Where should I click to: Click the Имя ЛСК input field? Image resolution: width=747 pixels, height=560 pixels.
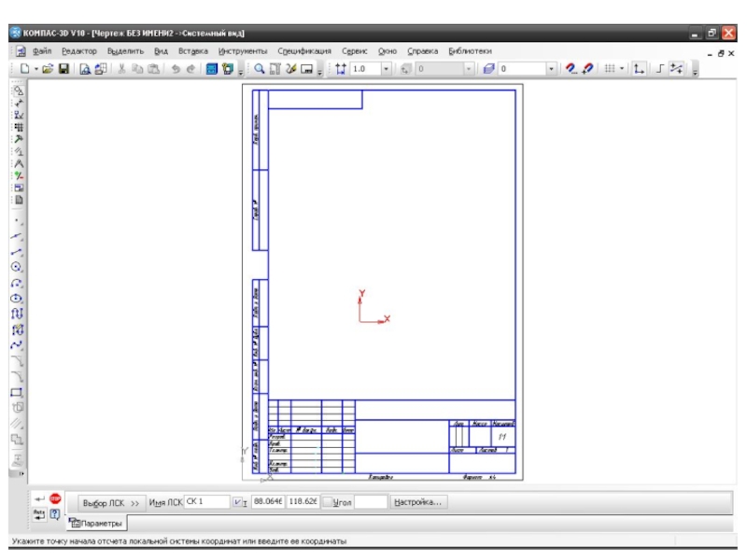(x=206, y=502)
